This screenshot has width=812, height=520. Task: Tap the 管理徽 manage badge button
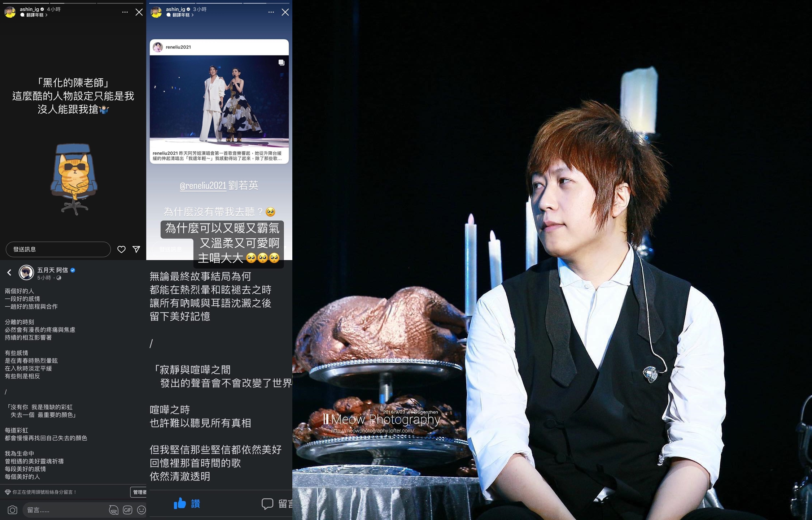139,492
